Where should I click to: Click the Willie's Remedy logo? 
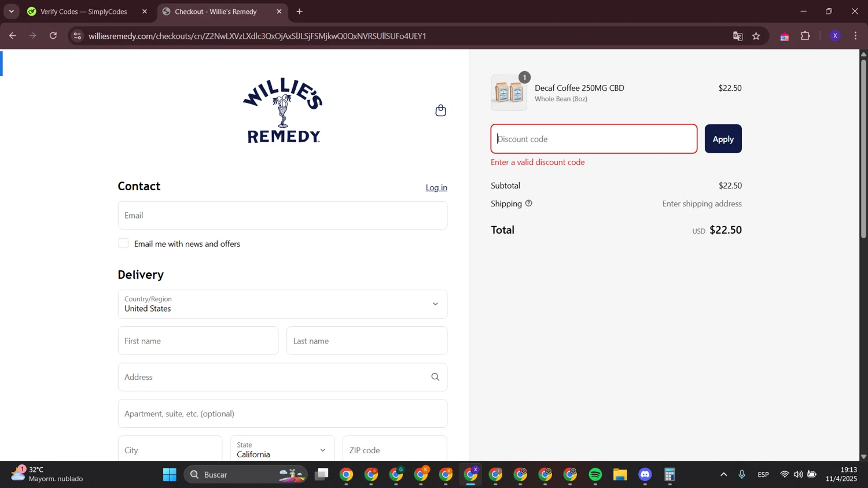point(283,110)
